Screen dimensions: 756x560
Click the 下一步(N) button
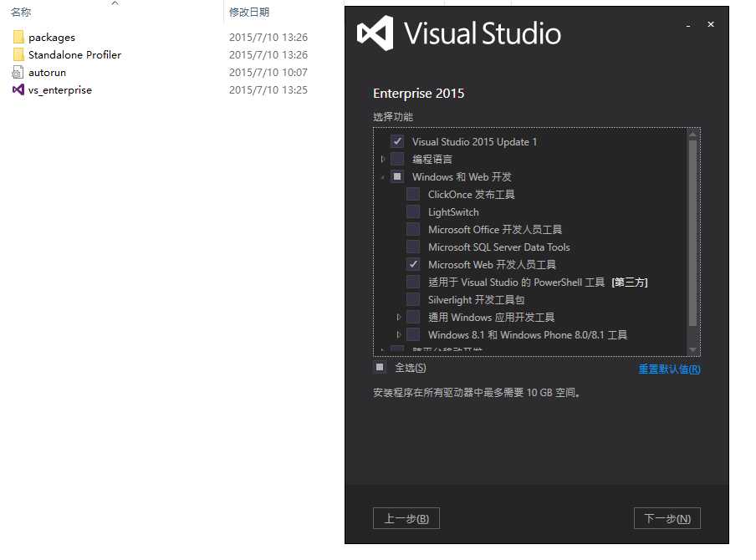[667, 518]
